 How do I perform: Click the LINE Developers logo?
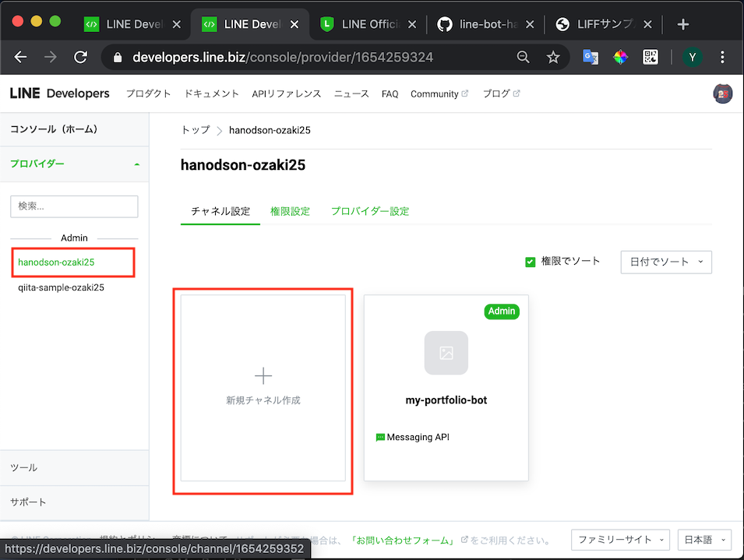pos(60,93)
